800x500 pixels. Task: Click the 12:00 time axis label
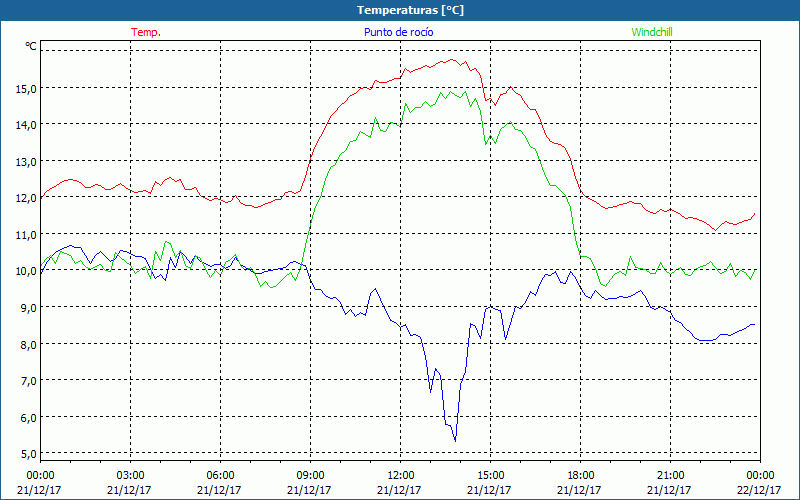coord(401,476)
